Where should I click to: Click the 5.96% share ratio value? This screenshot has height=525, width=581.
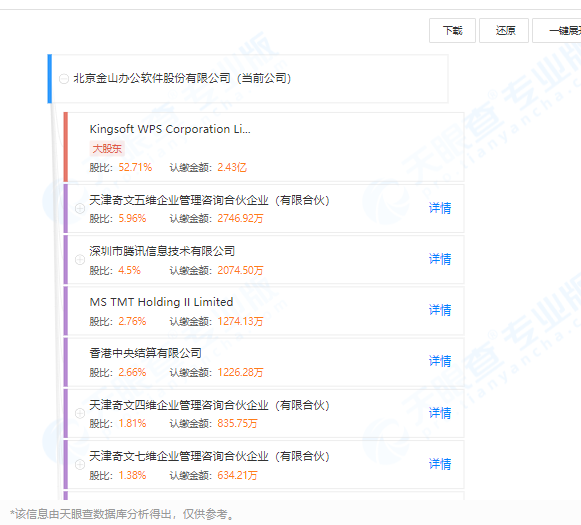pyautogui.click(x=132, y=219)
